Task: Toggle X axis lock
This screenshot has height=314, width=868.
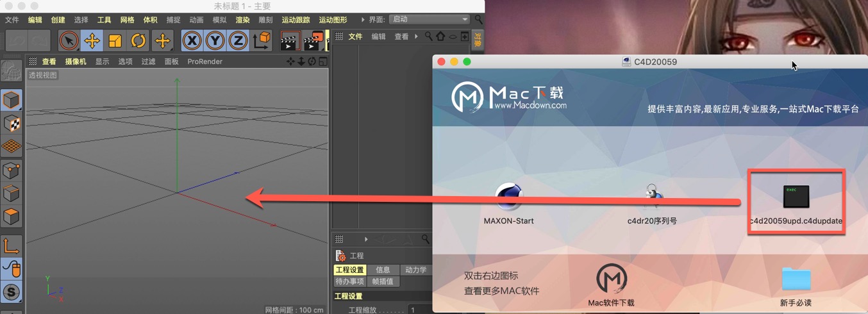Action: click(192, 41)
